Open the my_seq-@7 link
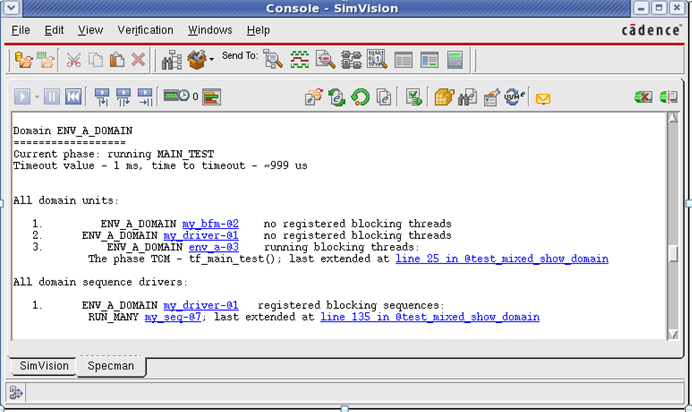This screenshot has width=692, height=412. pos(173,317)
